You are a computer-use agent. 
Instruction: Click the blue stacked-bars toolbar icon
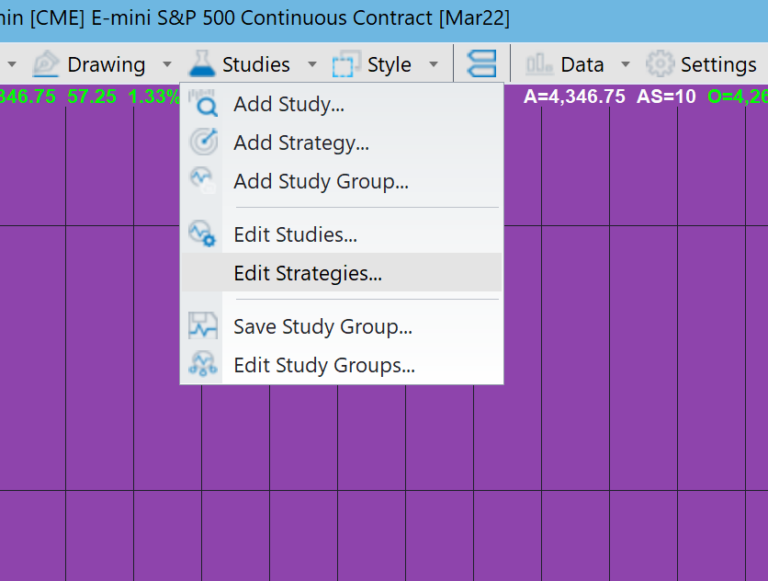(x=482, y=65)
